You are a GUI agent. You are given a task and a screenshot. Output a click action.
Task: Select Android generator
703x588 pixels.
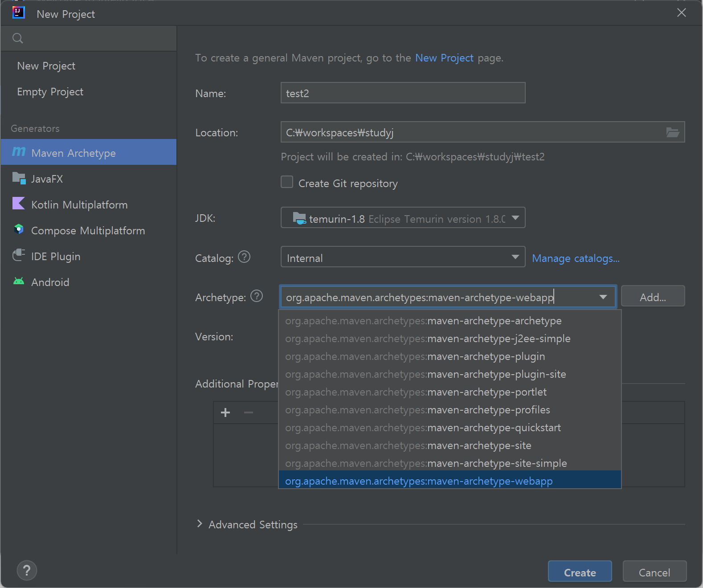point(89,282)
